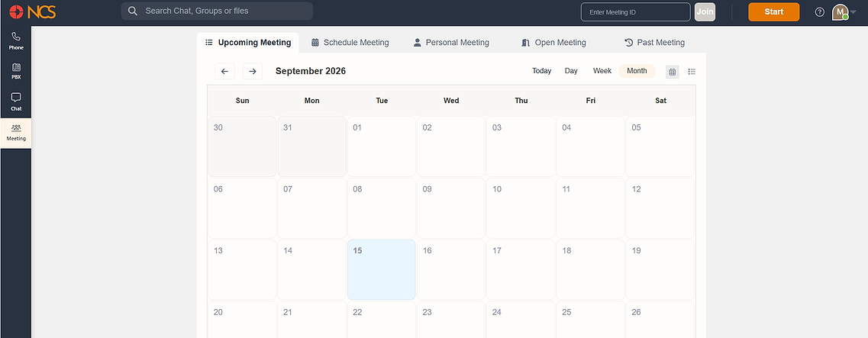Viewport: 868px width, 338px height.
Task: Select the greyed day cell 30
Action: 242,146
